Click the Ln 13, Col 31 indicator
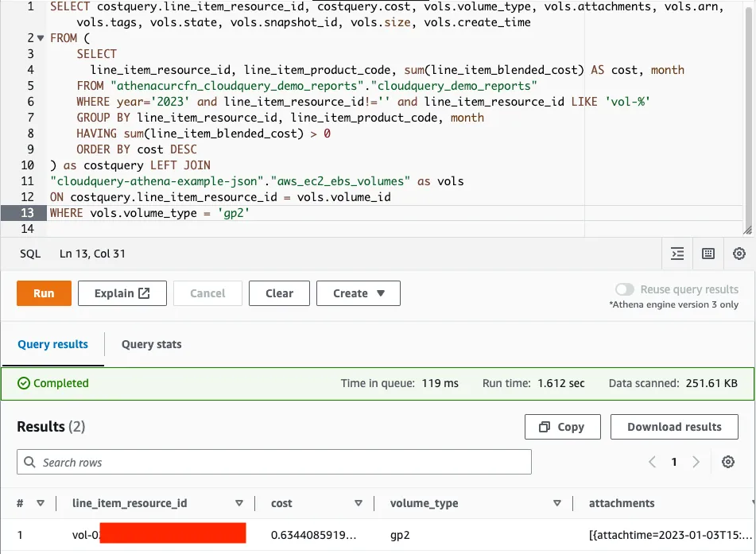 click(x=92, y=254)
